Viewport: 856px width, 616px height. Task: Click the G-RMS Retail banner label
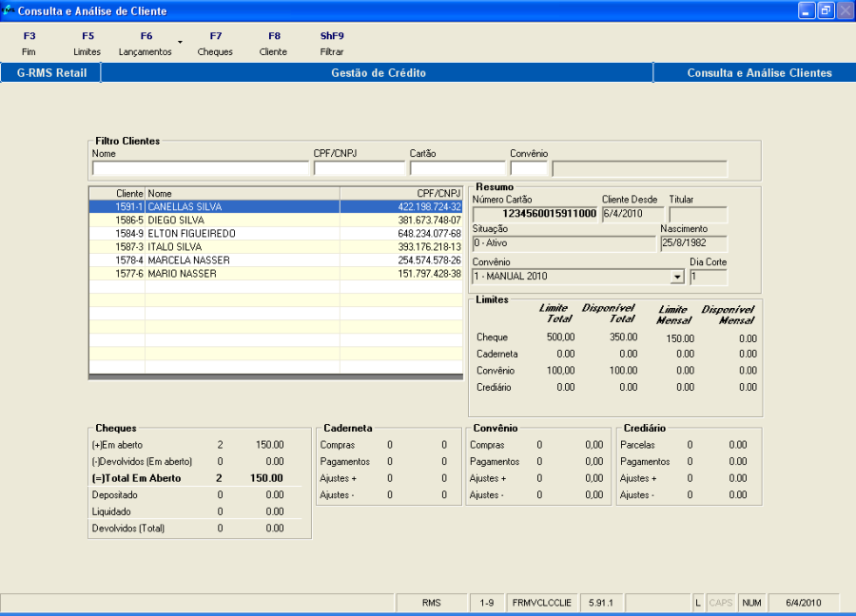point(51,73)
